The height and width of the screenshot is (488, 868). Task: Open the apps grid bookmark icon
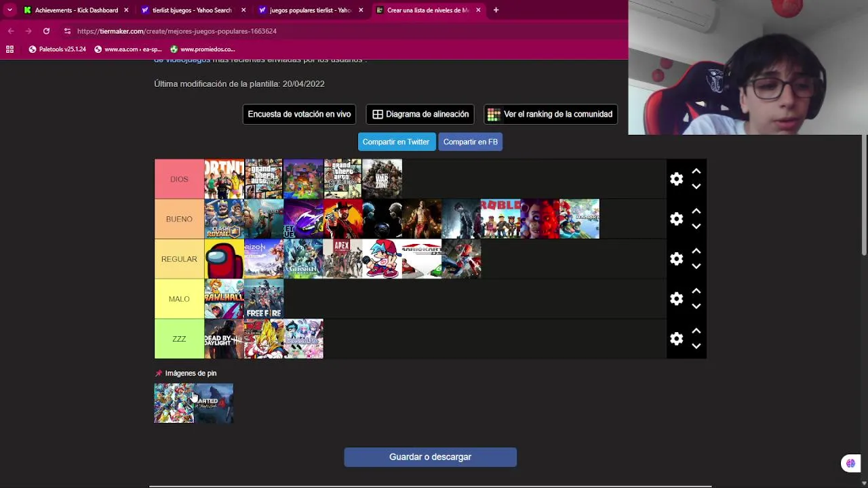(x=9, y=49)
